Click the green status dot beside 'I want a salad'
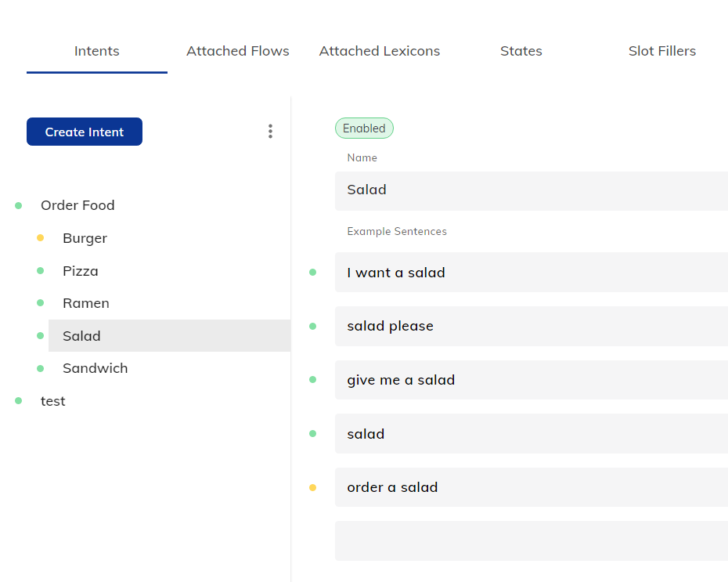This screenshot has width=728, height=582. point(313,272)
